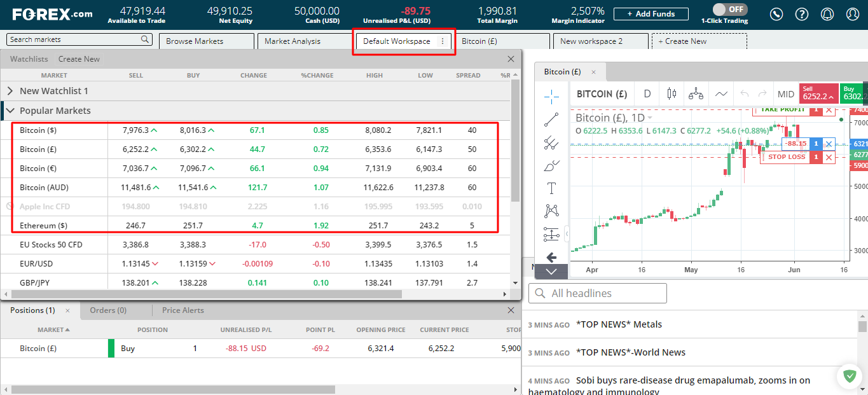Select the text annotation tool
This screenshot has height=395, width=868.
pos(551,188)
